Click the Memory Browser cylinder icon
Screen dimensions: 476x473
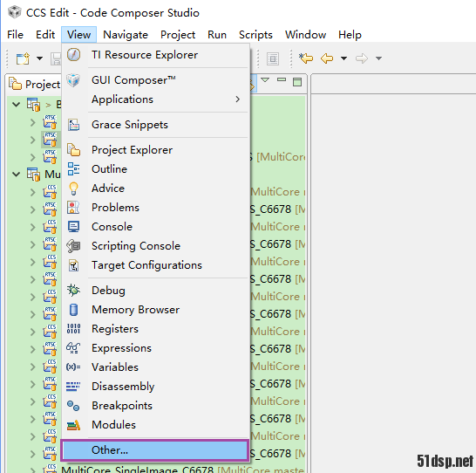point(73,310)
